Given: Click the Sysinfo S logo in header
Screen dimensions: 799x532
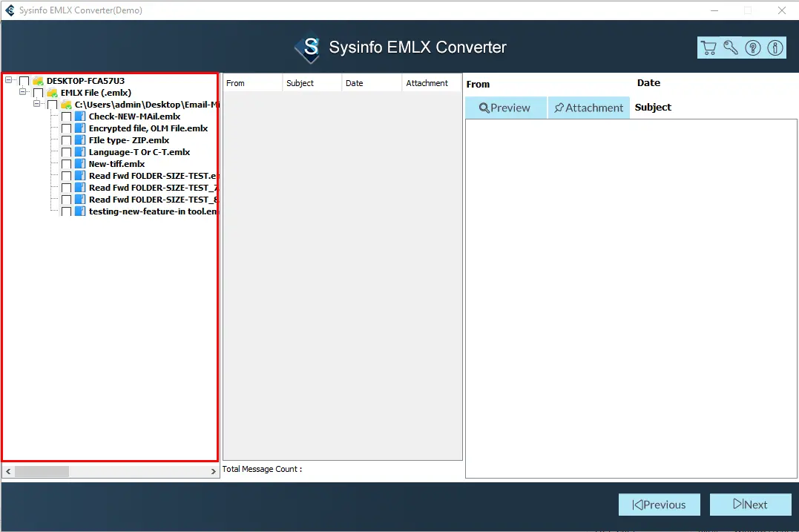Looking at the screenshot, I should (309, 49).
